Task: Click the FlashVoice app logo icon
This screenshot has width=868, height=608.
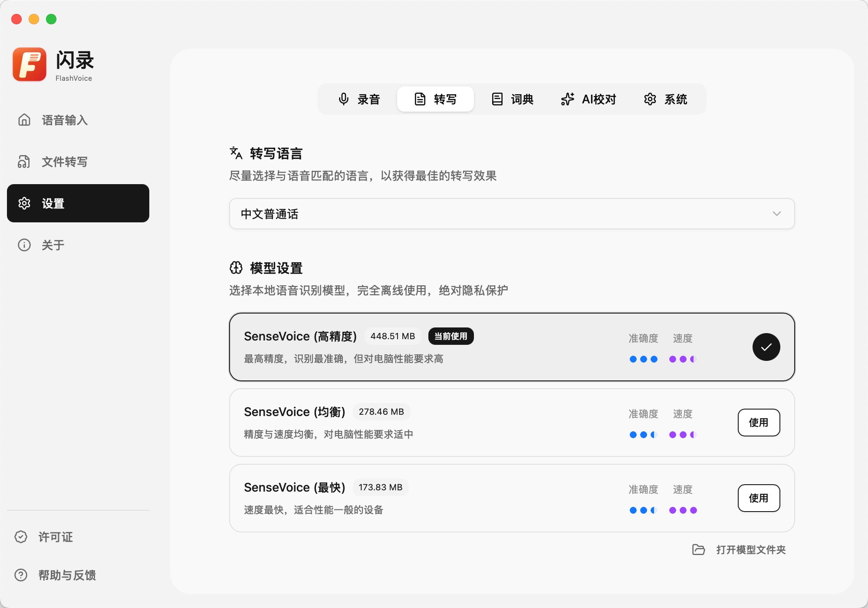Action: tap(30, 64)
